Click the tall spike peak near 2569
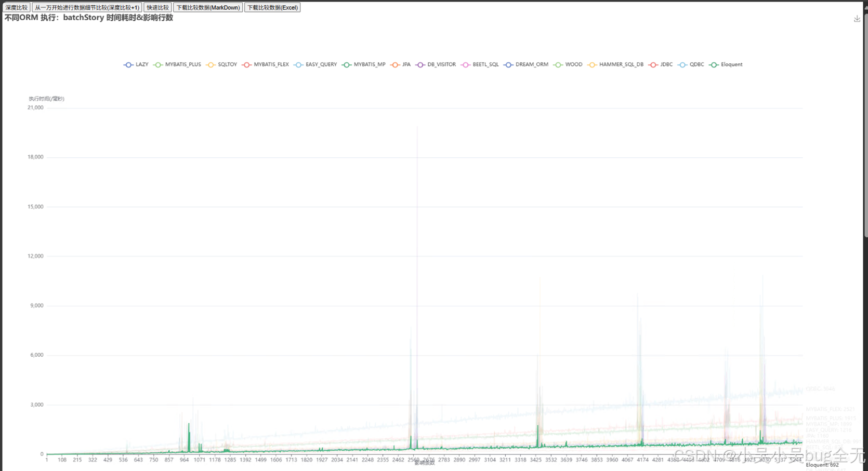The height and width of the screenshot is (471, 868). [x=417, y=128]
